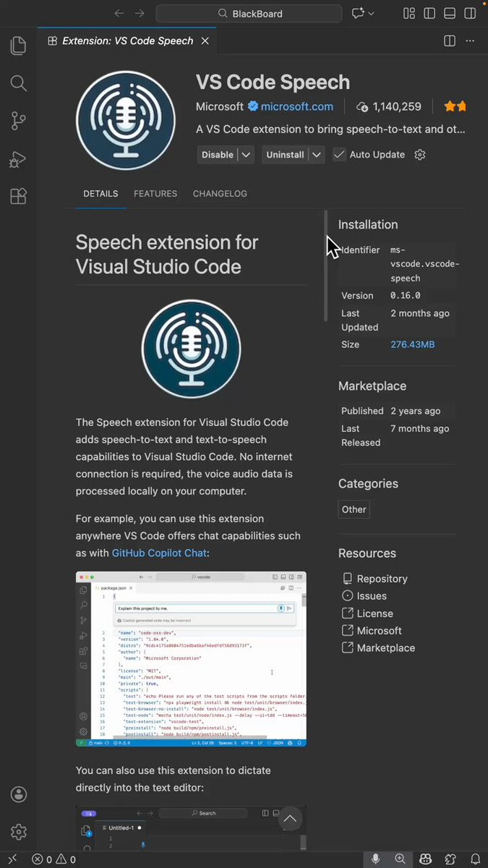Screen dimensions: 488x868
Task: Open editor More Actions ellipsis
Action: pyautogui.click(x=471, y=41)
